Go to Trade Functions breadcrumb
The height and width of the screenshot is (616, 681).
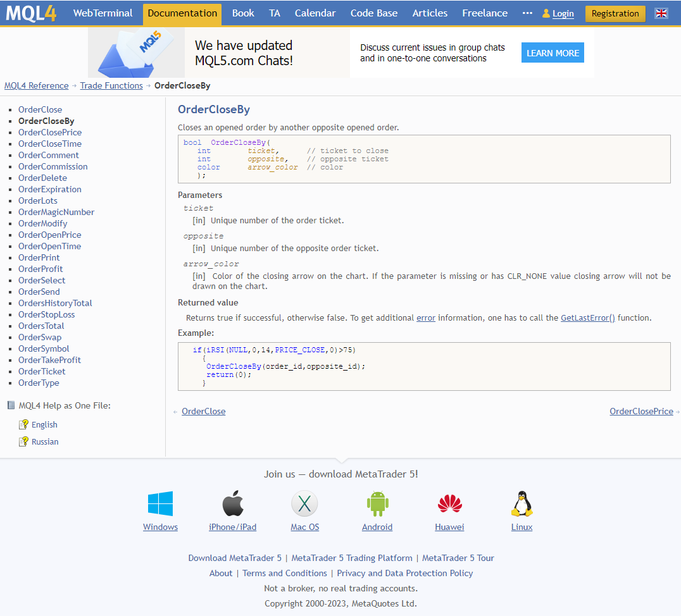[x=111, y=85]
